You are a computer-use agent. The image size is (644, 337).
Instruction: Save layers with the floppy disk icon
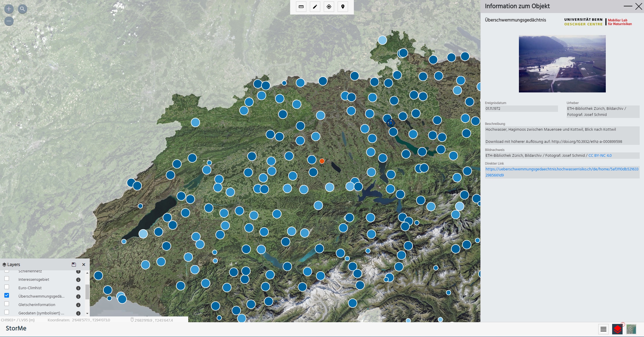[74, 264]
